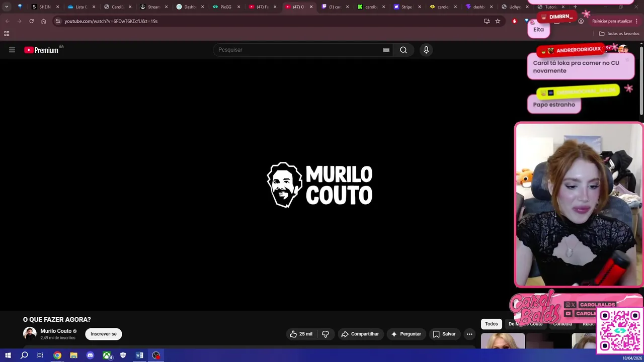
Task: Open more actions three-dot menu
Action: [x=469, y=334]
